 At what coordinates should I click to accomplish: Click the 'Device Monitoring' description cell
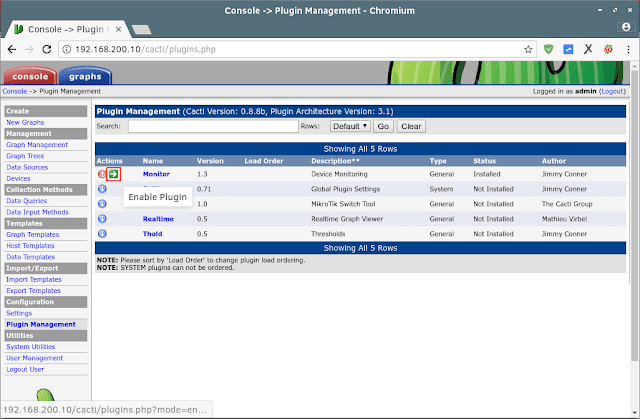(339, 174)
